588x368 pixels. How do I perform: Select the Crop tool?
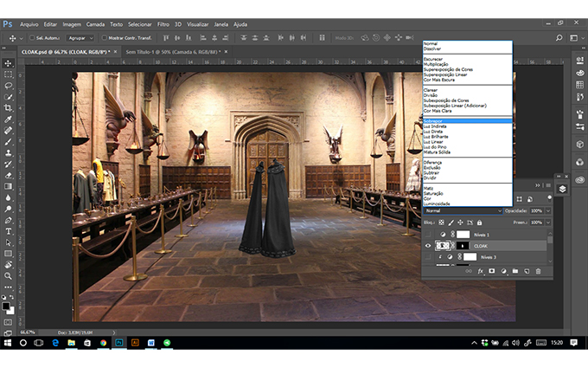tap(8, 108)
